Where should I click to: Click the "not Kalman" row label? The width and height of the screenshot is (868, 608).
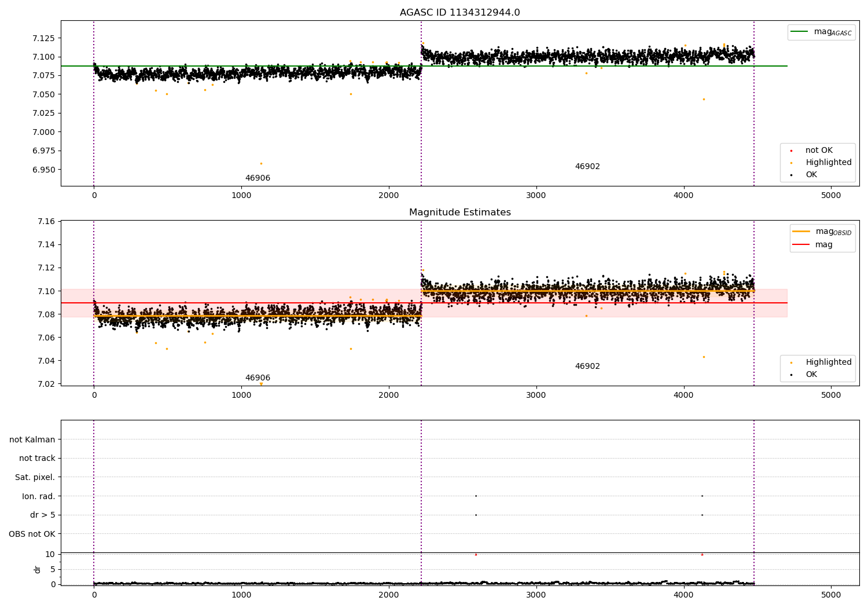32,439
